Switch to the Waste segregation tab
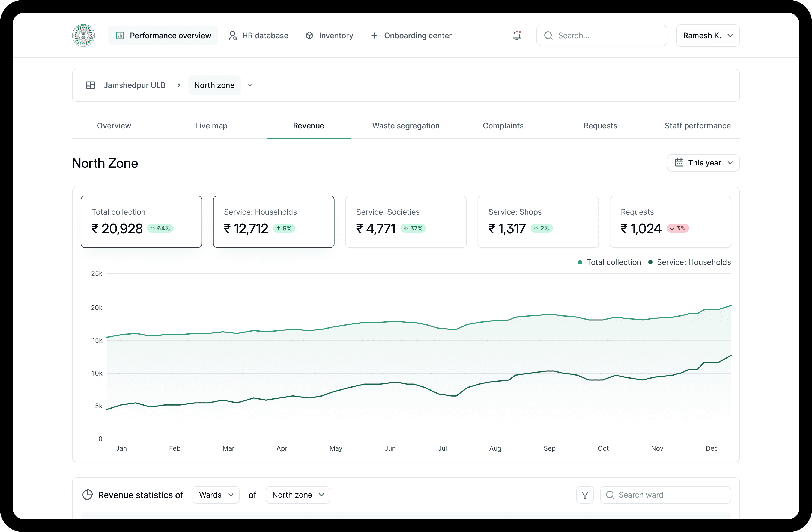Viewport: 812px width, 532px height. click(x=406, y=126)
